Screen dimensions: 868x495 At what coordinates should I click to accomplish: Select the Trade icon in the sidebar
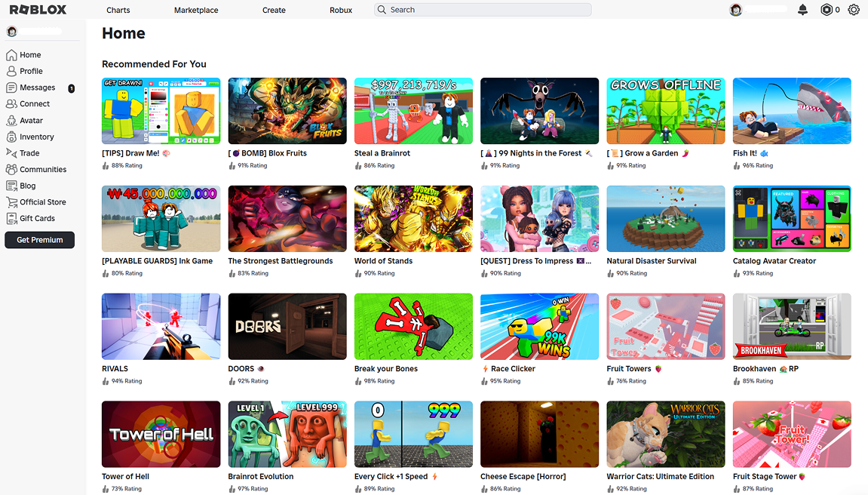coord(10,153)
